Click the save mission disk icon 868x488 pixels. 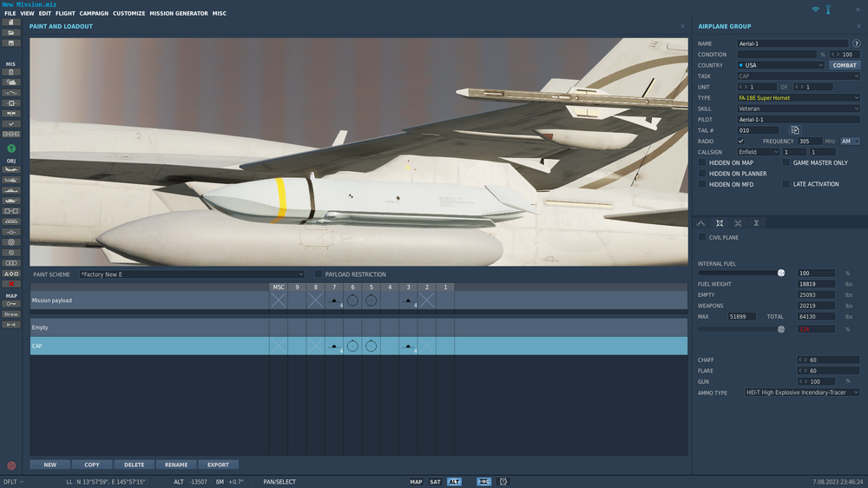pos(10,43)
